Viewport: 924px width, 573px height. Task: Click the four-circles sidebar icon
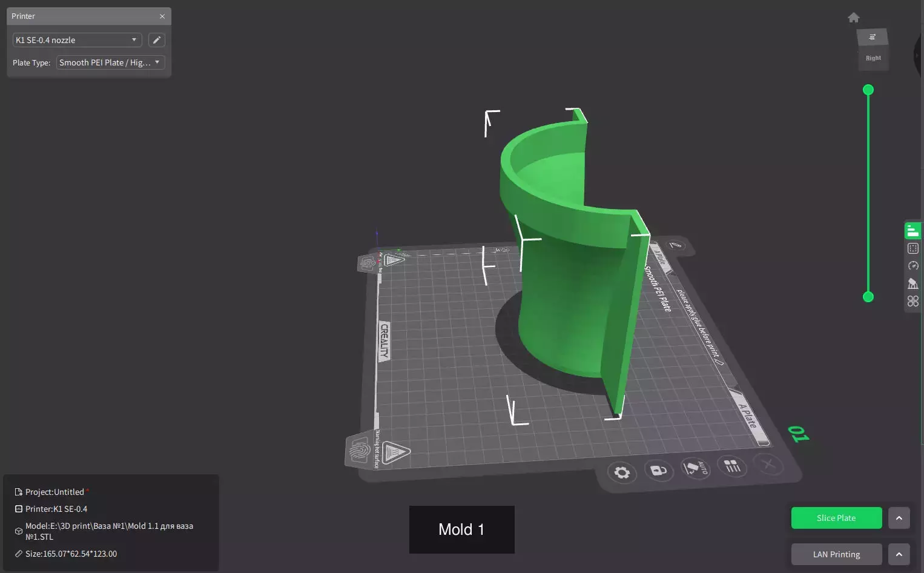(913, 301)
